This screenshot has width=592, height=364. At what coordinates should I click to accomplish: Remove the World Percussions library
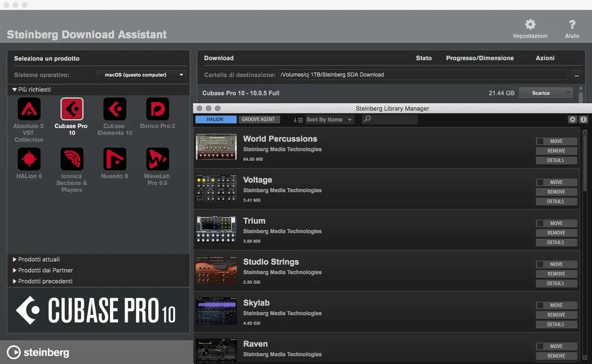pos(556,151)
